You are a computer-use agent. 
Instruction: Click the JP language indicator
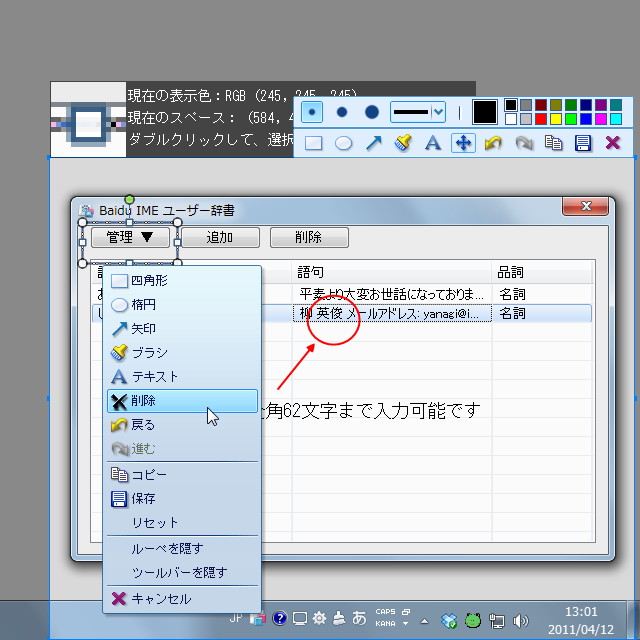point(236,618)
